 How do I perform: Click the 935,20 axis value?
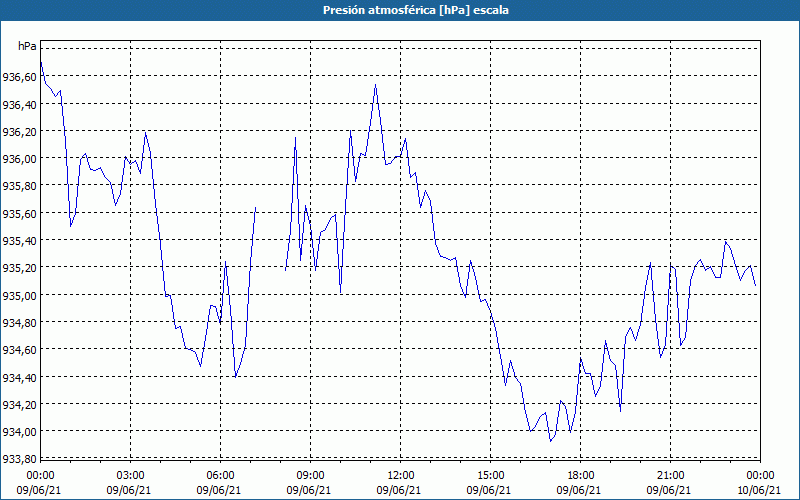coord(19,268)
